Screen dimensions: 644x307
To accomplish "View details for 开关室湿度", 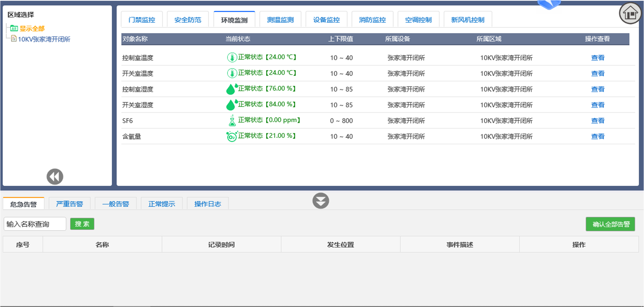I will coord(598,105).
